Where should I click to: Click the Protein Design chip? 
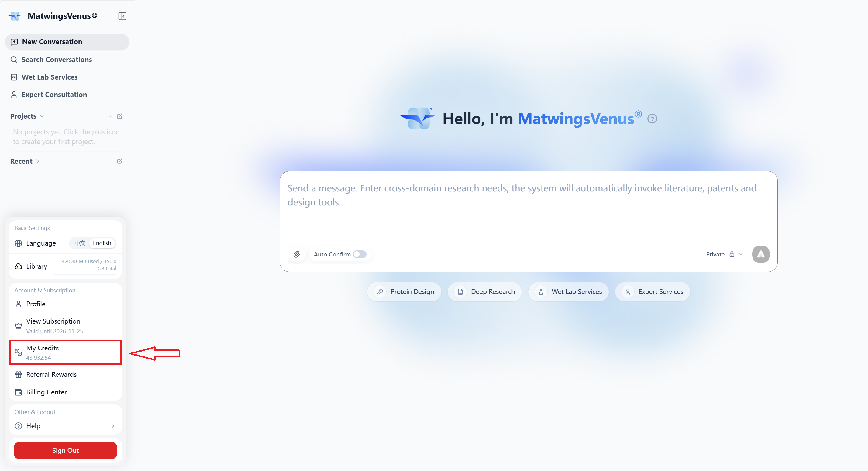(x=404, y=292)
